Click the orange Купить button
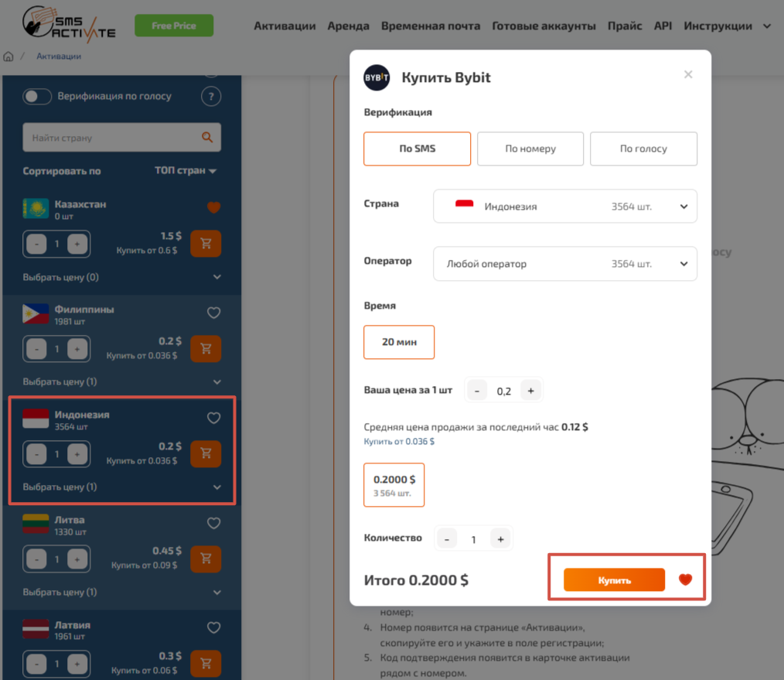The image size is (784, 680). [614, 580]
